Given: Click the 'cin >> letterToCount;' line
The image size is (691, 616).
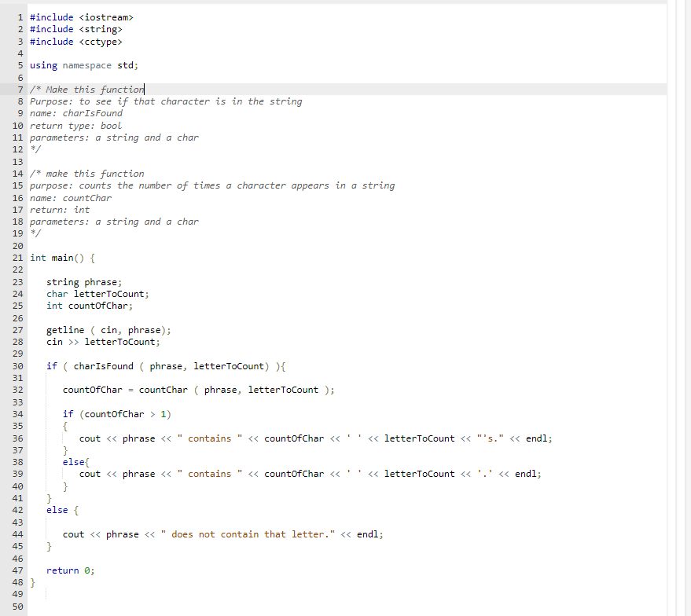Looking at the screenshot, I should point(103,342).
